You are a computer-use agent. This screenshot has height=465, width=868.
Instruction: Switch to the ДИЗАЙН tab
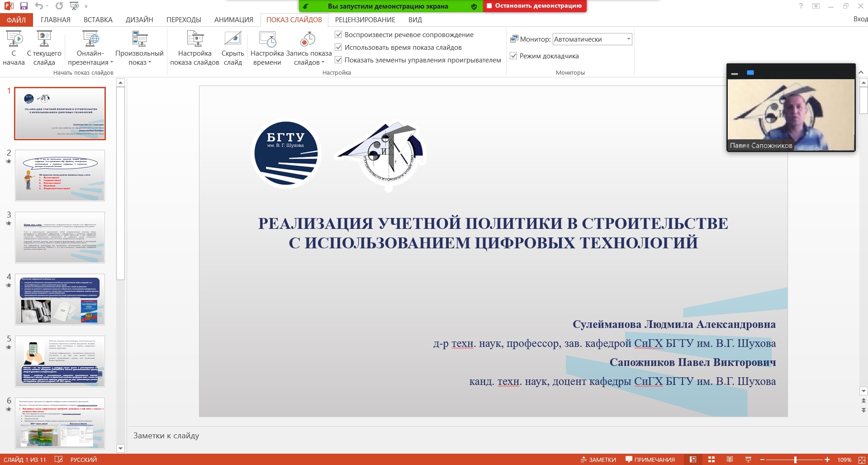[x=139, y=20]
